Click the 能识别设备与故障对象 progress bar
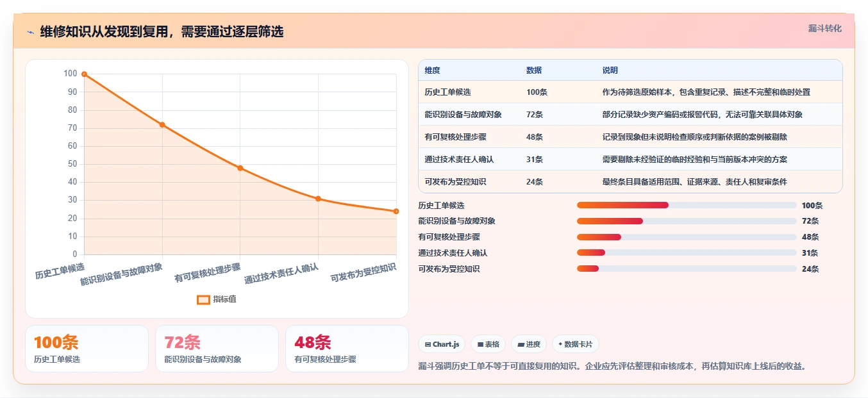 687,221
